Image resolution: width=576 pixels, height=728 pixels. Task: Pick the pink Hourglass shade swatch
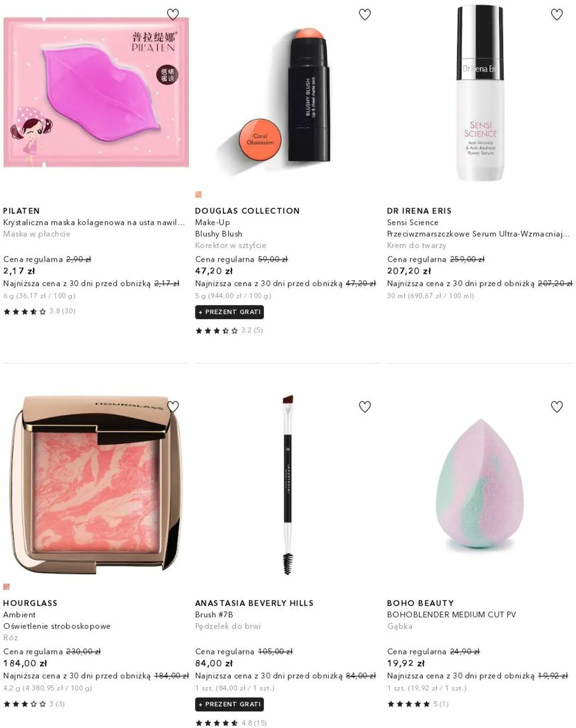point(6,587)
